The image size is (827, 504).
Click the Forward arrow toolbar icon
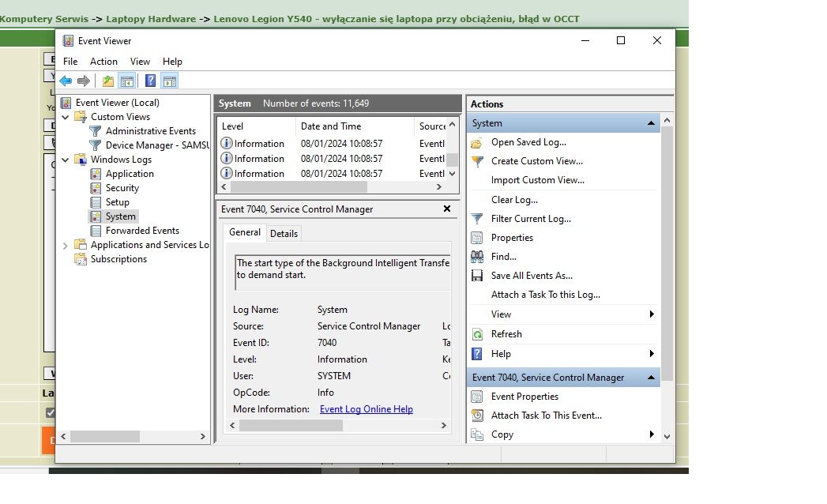(x=83, y=81)
